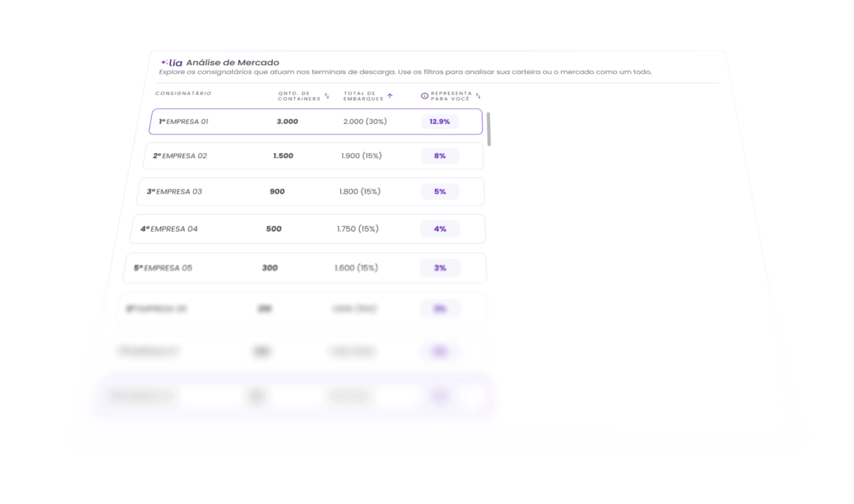Click the 4% badge

coord(440,229)
